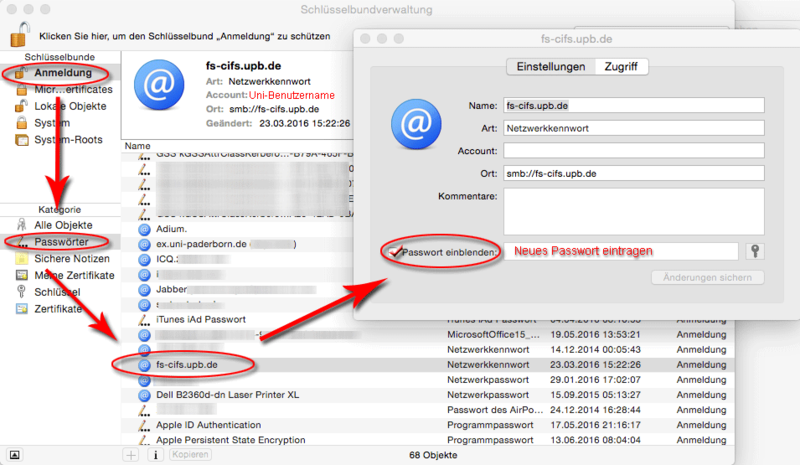800x465 pixels.
Task: Click the date 13.06.2016 08:04:04
Action: pos(595,440)
